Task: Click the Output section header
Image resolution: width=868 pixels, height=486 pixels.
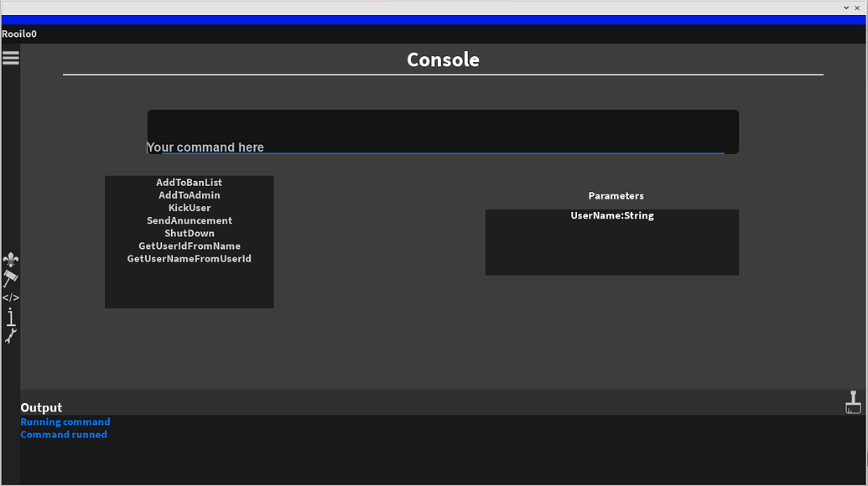Action: click(40, 407)
